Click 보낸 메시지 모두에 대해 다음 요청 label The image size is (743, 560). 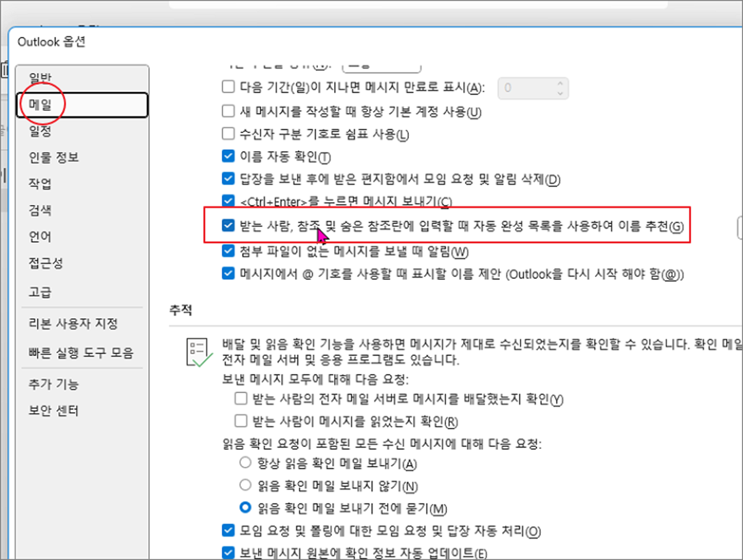pos(316,378)
